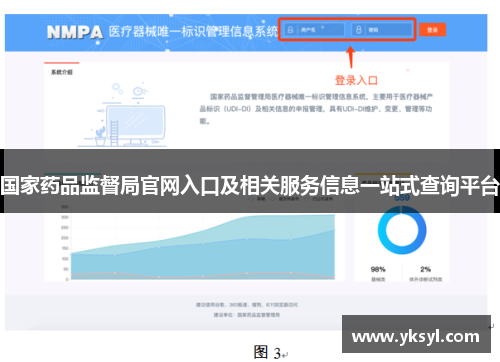
Task: Click the NMPA logo
Action: pyautogui.click(x=75, y=32)
